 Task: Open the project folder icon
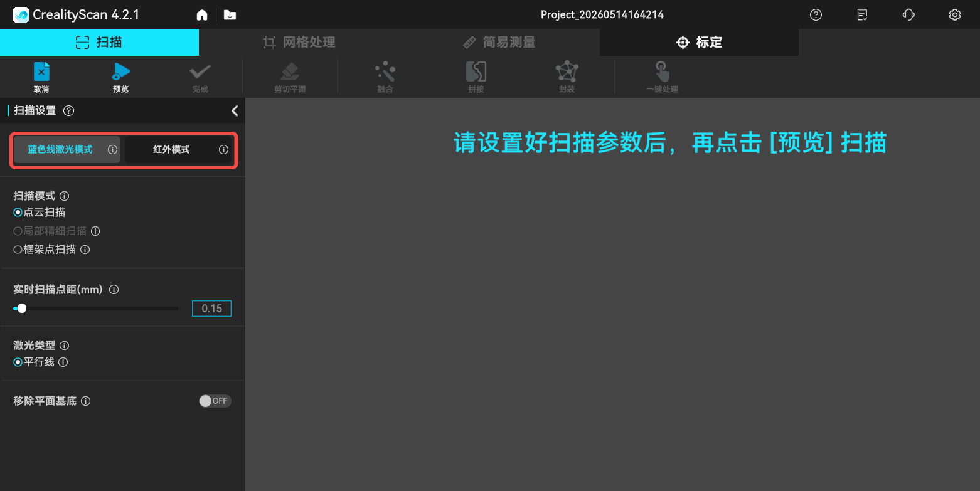(x=230, y=14)
